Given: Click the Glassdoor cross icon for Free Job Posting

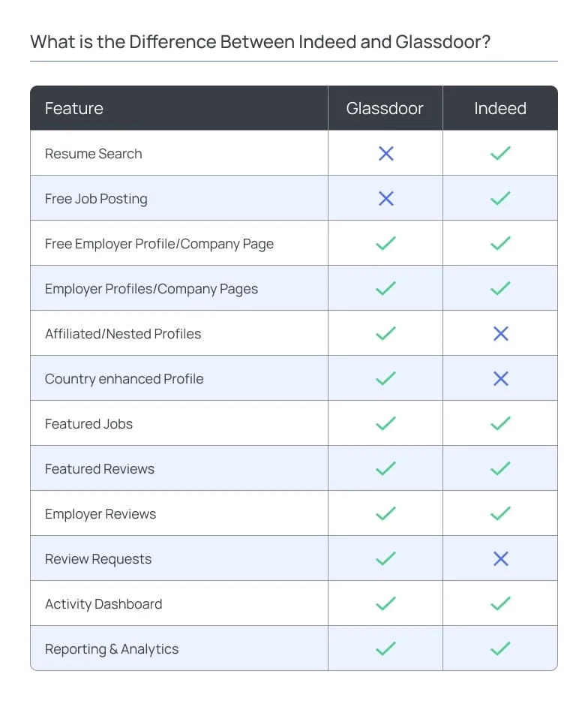Looking at the screenshot, I should click(386, 198).
